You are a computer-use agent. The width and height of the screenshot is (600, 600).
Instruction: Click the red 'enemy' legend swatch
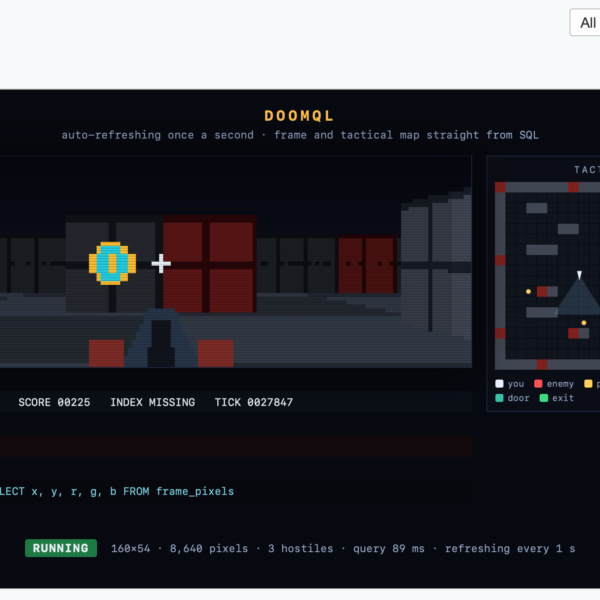[538, 384]
